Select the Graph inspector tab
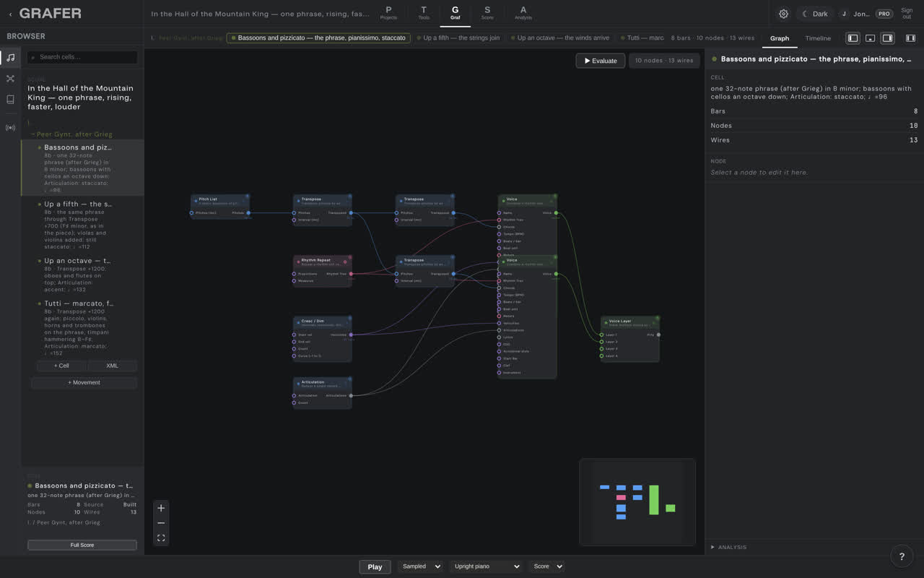Screen dimensions: 924x578 [780, 38]
